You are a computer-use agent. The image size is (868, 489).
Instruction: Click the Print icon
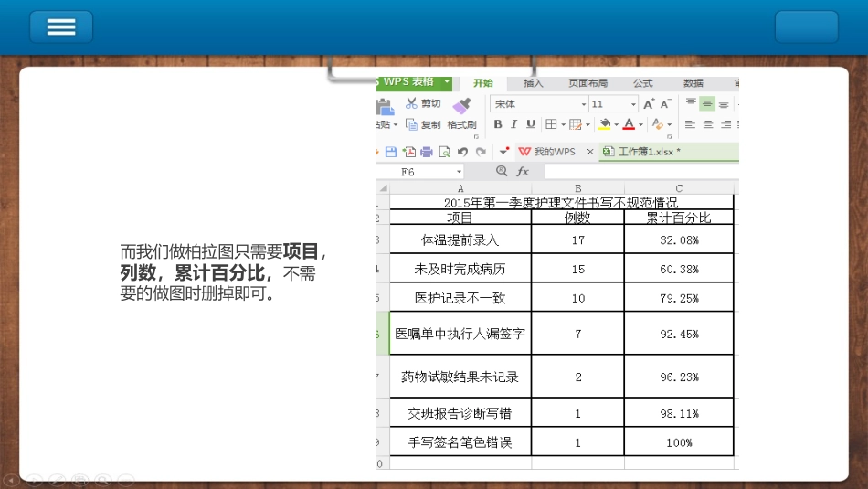point(427,151)
